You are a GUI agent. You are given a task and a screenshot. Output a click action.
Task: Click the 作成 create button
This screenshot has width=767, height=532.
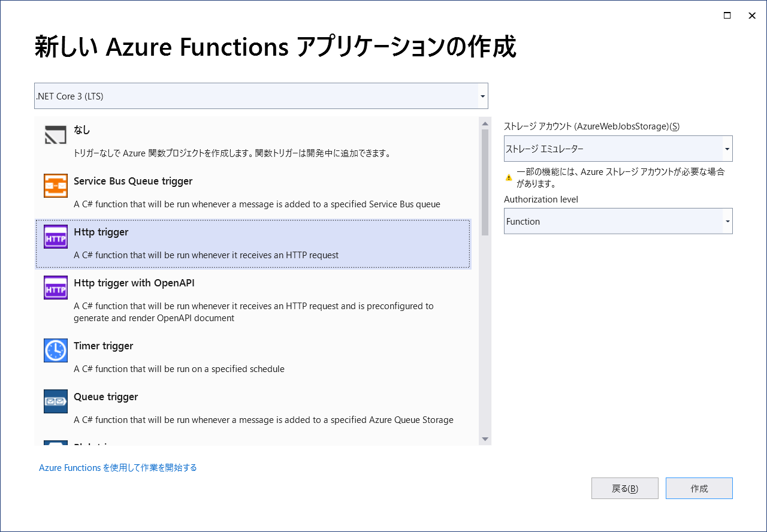click(699, 488)
